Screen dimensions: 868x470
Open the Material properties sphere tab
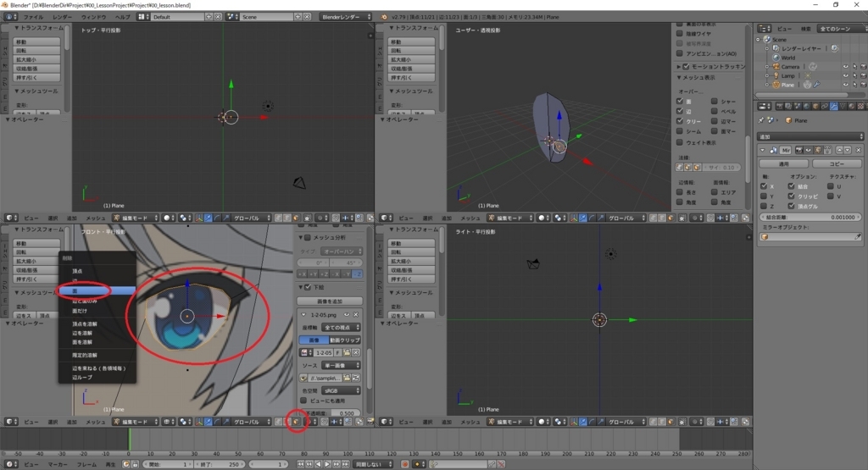pyautogui.click(x=851, y=106)
